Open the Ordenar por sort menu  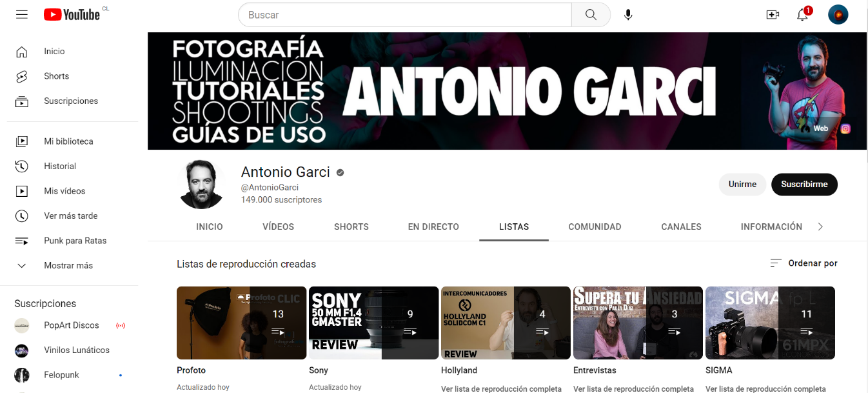[x=804, y=263]
